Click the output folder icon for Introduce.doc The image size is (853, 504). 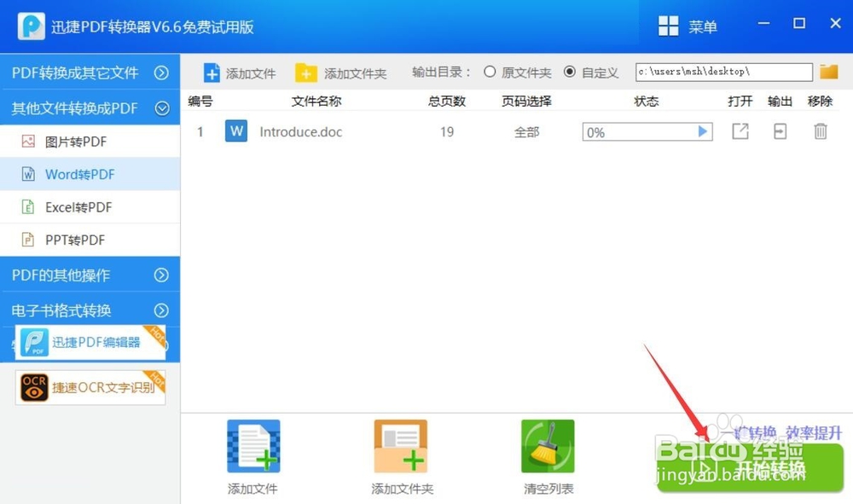click(x=780, y=131)
